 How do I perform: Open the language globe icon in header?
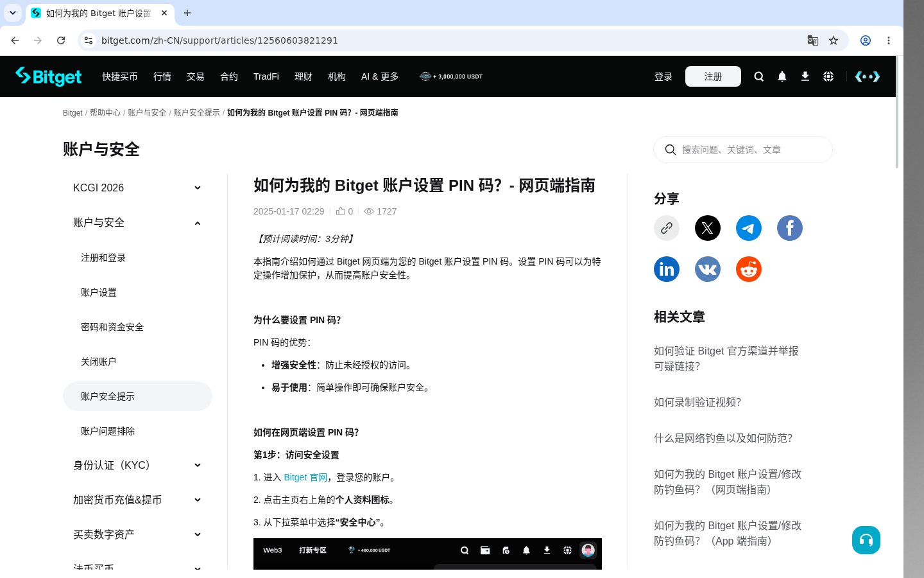click(828, 76)
